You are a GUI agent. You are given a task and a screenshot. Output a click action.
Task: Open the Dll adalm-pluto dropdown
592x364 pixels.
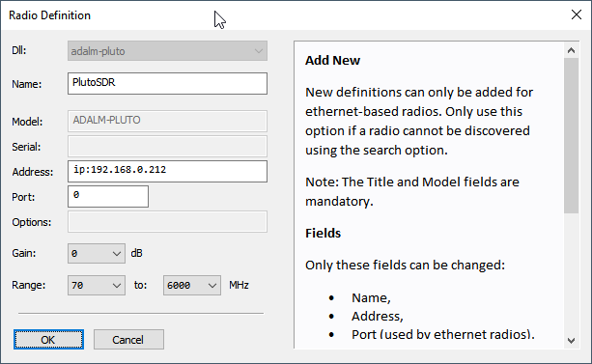pyautogui.click(x=167, y=51)
